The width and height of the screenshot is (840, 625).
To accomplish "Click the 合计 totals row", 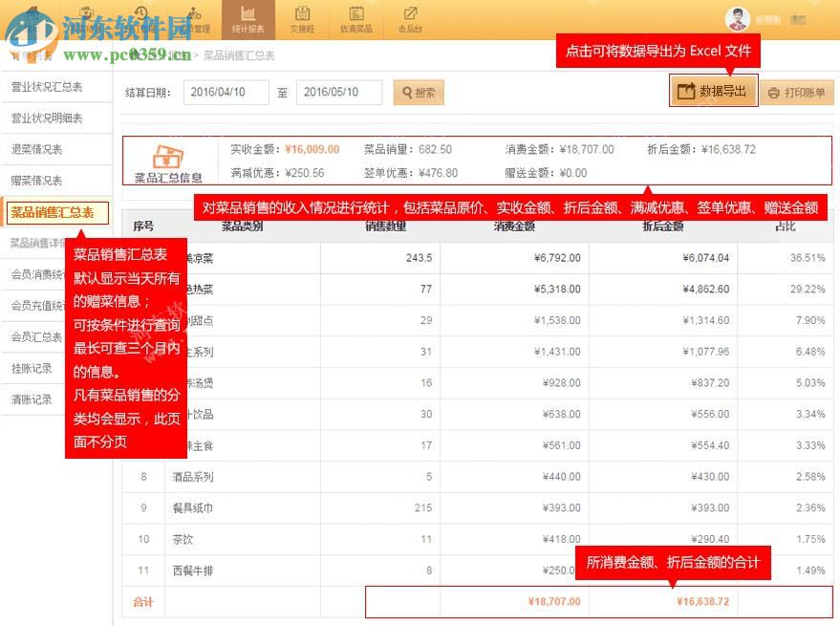I will click(143, 602).
